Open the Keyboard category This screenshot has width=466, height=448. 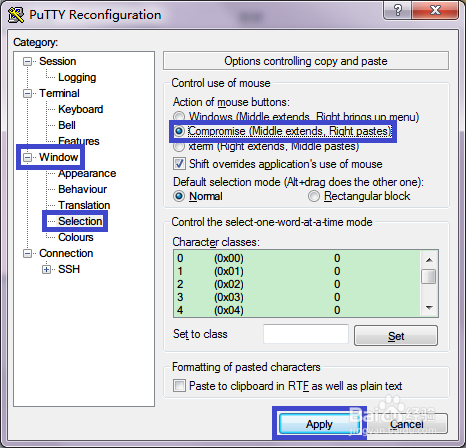(x=81, y=109)
